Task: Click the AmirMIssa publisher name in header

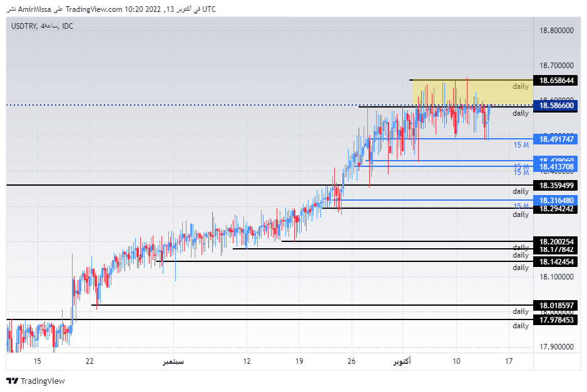Action: (x=34, y=9)
